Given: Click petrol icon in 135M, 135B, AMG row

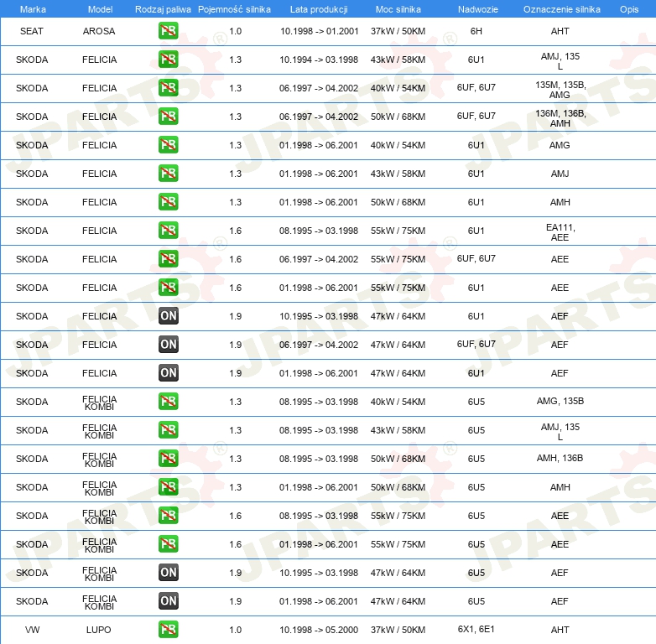Looking at the screenshot, I should [168, 88].
